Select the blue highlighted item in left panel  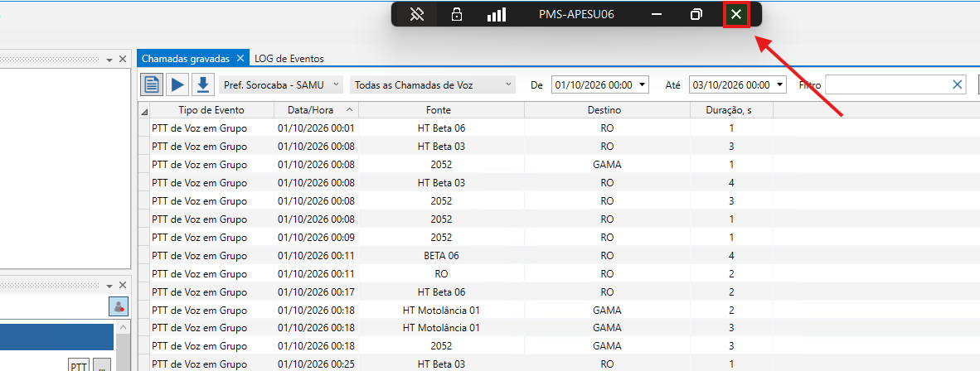click(x=57, y=336)
